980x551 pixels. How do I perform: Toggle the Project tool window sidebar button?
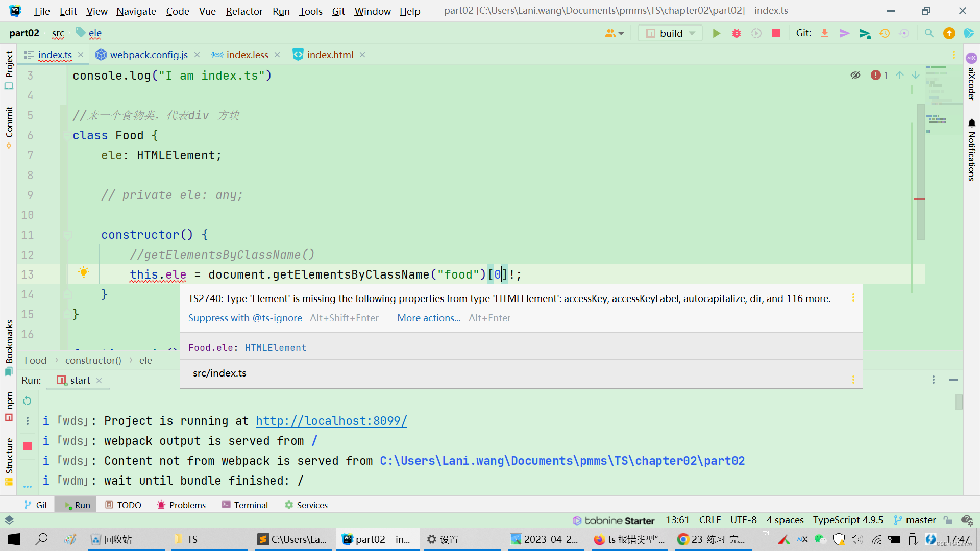pyautogui.click(x=9, y=69)
